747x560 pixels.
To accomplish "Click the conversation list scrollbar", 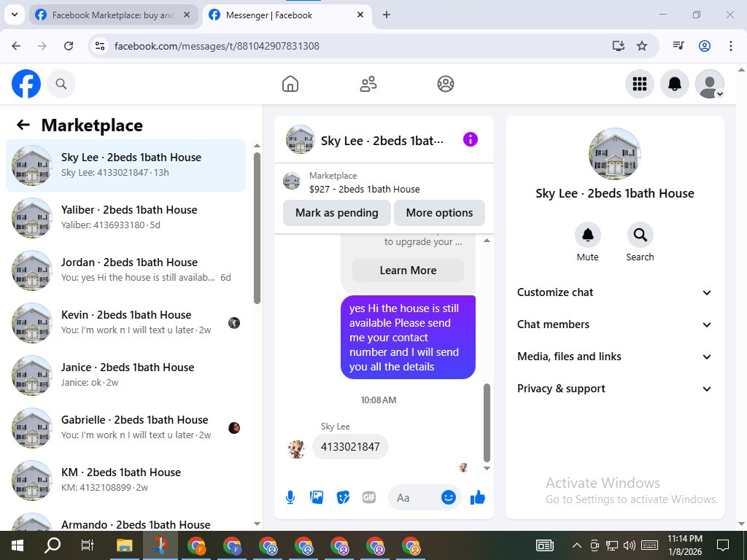I will (258, 228).
